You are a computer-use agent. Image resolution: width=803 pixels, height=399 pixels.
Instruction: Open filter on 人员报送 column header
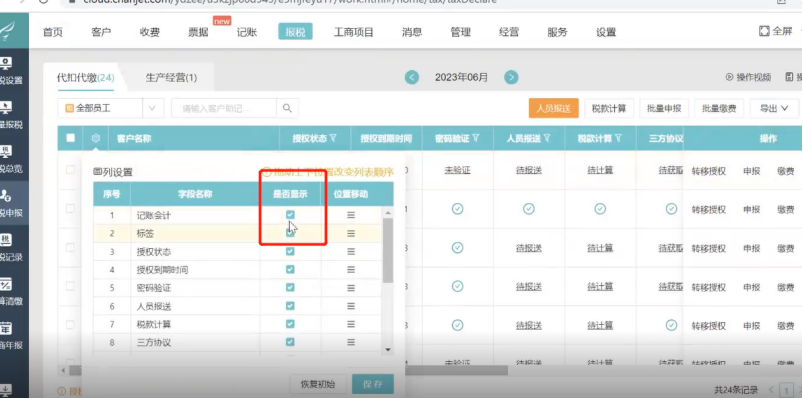tap(547, 138)
